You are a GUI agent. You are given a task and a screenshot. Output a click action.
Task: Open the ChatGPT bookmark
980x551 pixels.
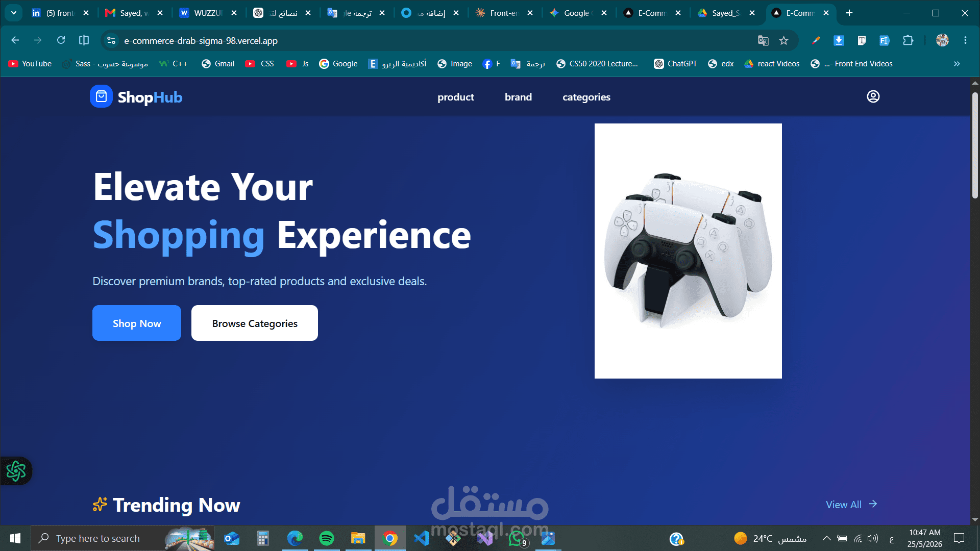tap(675, 64)
